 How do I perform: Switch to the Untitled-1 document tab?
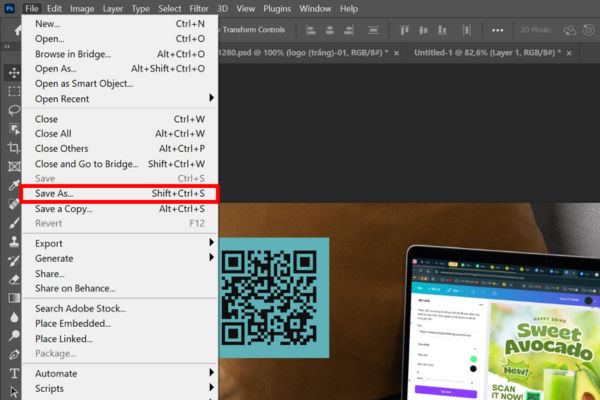(x=487, y=53)
